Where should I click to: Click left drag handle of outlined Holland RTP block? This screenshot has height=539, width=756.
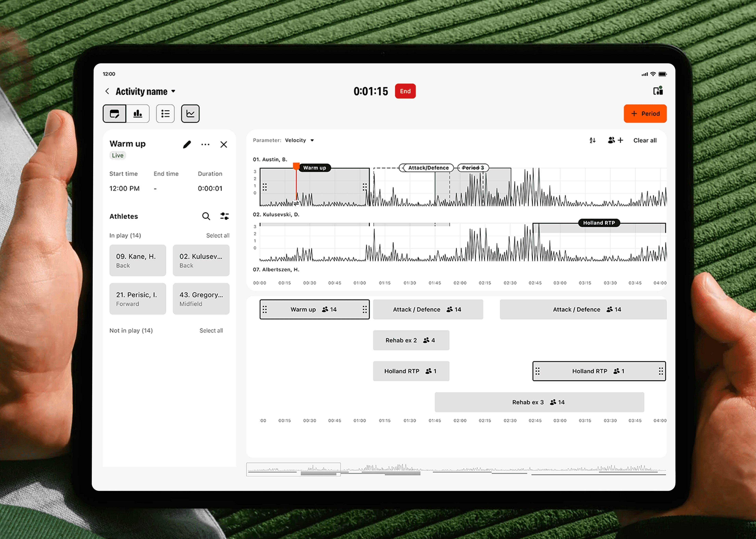(538, 371)
